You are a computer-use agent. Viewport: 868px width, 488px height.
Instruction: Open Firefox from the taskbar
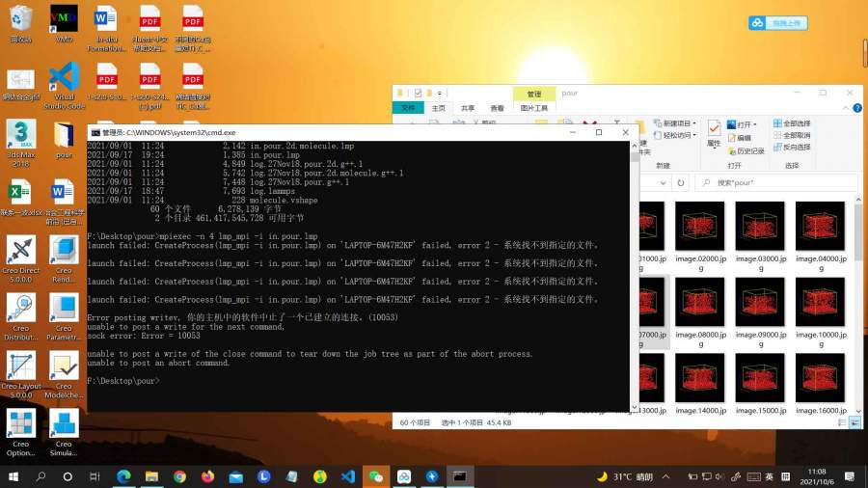pos(207,476)
